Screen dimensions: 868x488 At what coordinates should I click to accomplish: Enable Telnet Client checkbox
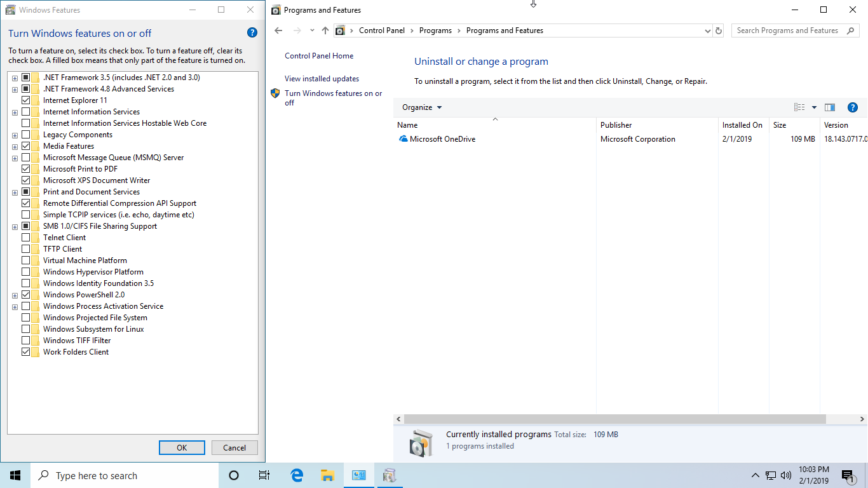26,238
